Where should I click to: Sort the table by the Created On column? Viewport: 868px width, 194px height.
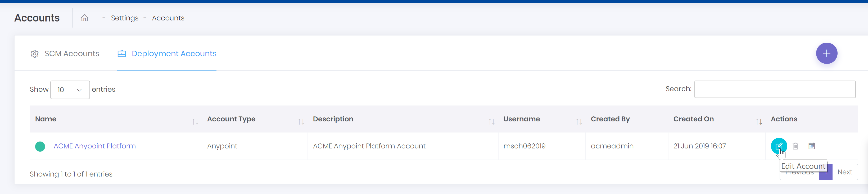tap(717, 119)
